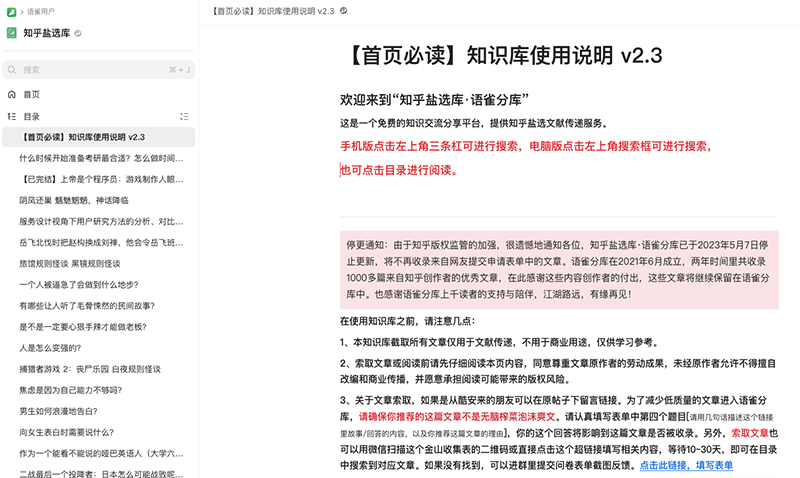Open 作为一个能看不能说的哑巴英语人 article
The width and height of the screenshot is (800, 478).
pyautogui.click(x=102, y=454)
